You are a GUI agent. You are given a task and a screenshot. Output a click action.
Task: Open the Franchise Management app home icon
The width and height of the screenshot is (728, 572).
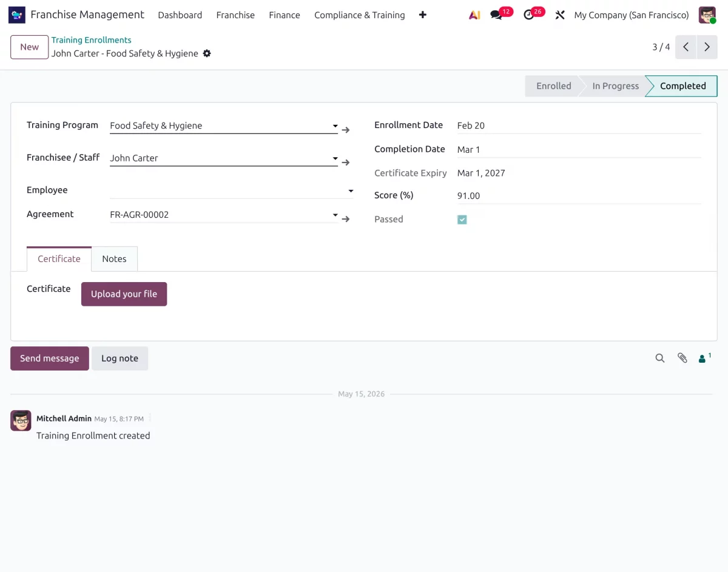pos(17,15)
